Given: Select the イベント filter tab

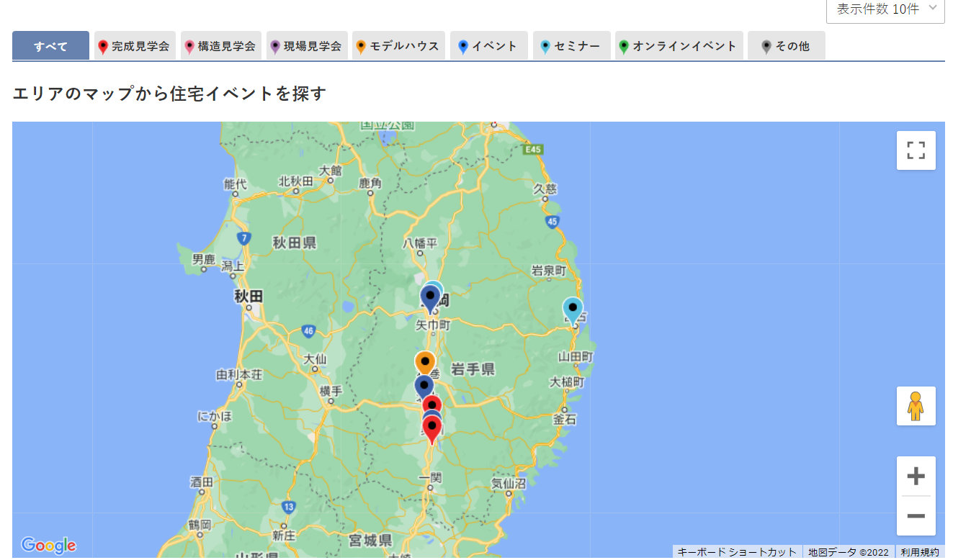Looking at the screenshot, I should click(x=488, y=46).
